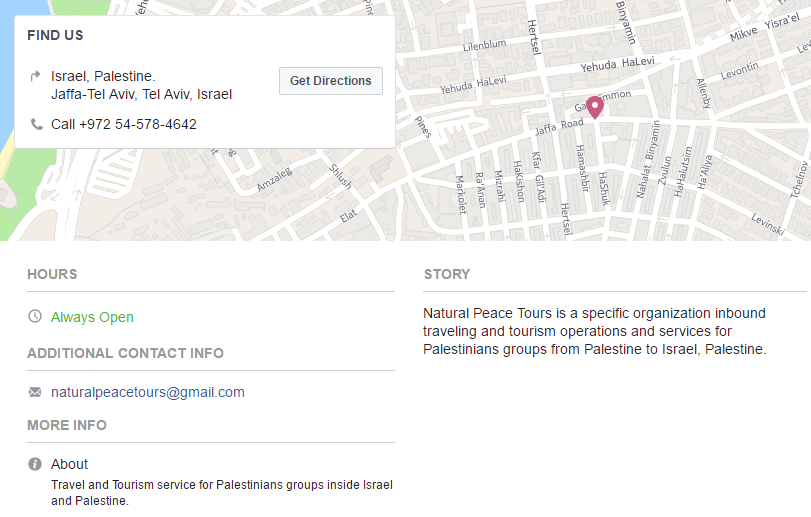This screenshot has height=517, width=811.
Task: Click the Always Open hours status
Action: pyautogui.click(x=92, y=317)
